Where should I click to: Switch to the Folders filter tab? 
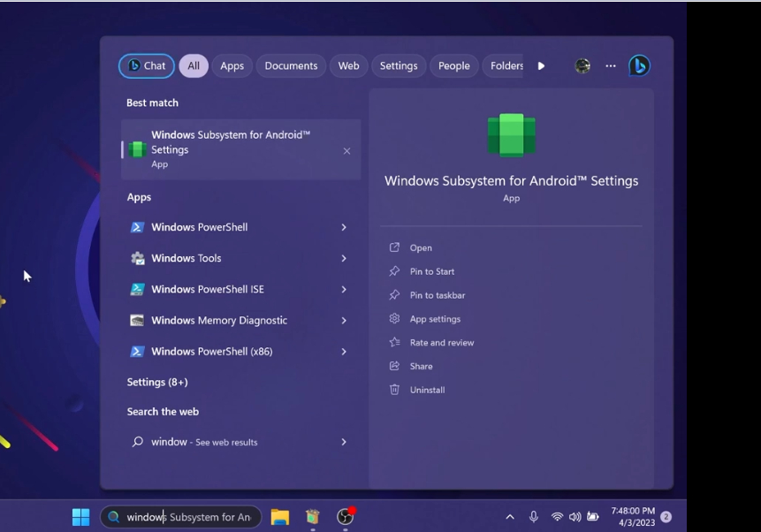pyautogui.click(x=504, y=65)
